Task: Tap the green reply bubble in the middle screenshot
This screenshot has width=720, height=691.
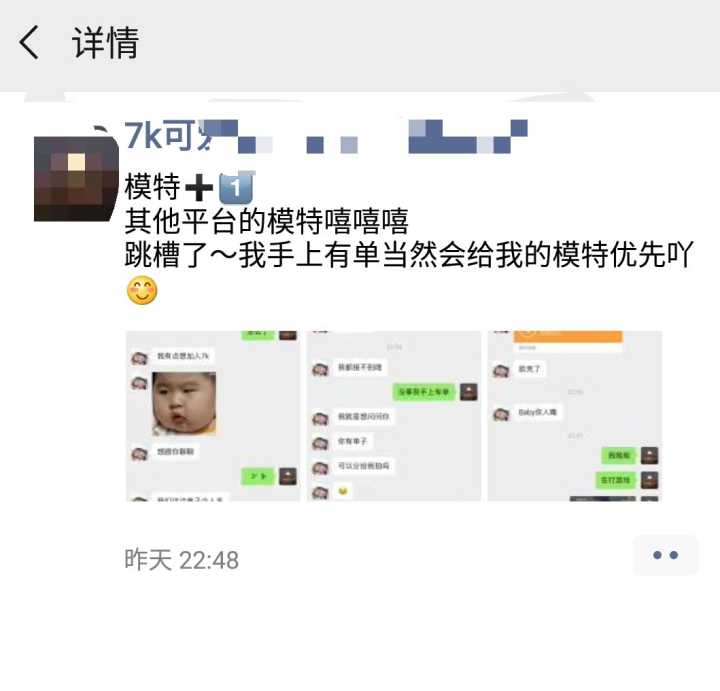Action: coord(424,392)
